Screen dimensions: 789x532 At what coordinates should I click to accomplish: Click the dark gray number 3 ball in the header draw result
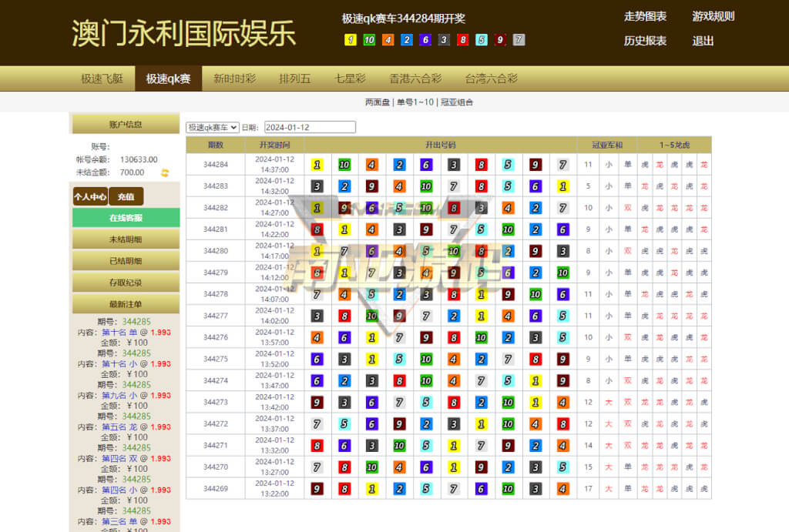(x=444, y=40)
